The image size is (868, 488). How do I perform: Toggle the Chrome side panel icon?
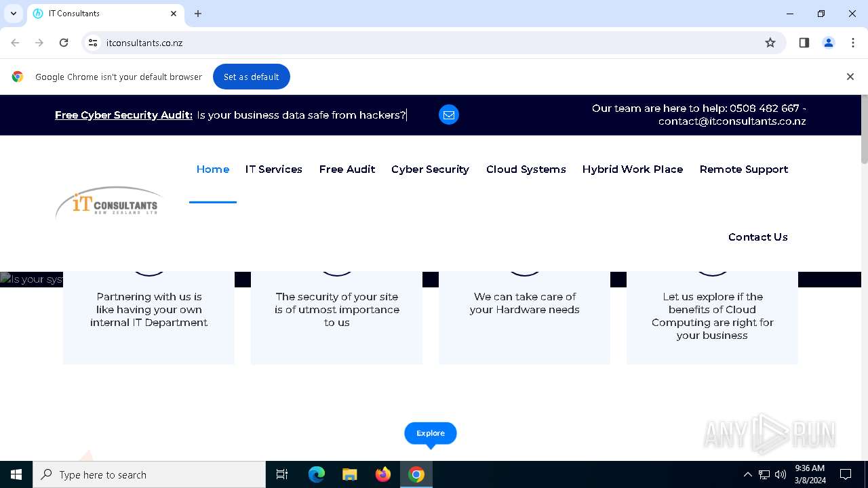point(804,43)
